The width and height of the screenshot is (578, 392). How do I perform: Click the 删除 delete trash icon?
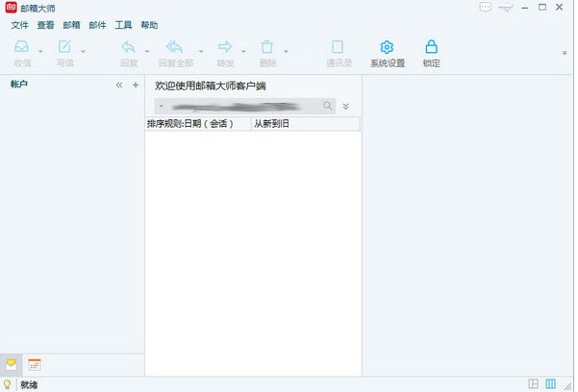point(267,47)
